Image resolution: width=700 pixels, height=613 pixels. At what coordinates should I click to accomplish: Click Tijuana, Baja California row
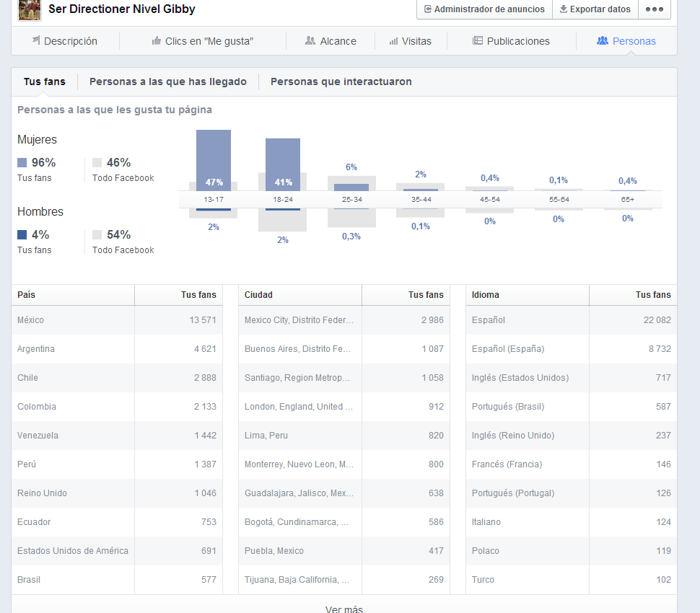[x=344, y=580]
